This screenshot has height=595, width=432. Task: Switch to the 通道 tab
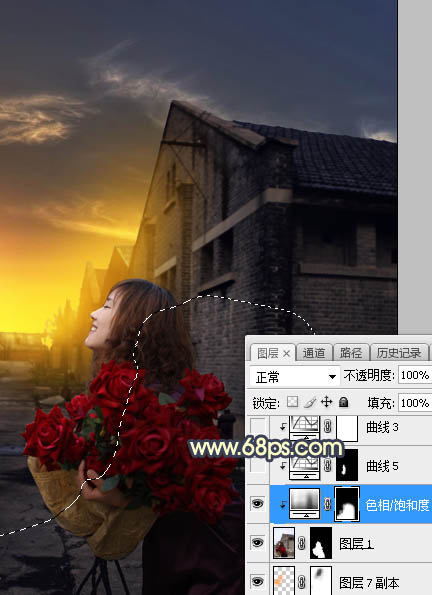pyautogui.click(x=314, y=353)
